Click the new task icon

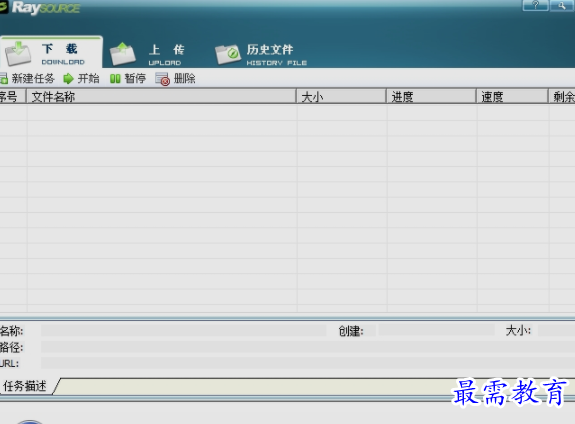[x=4, y=78]
